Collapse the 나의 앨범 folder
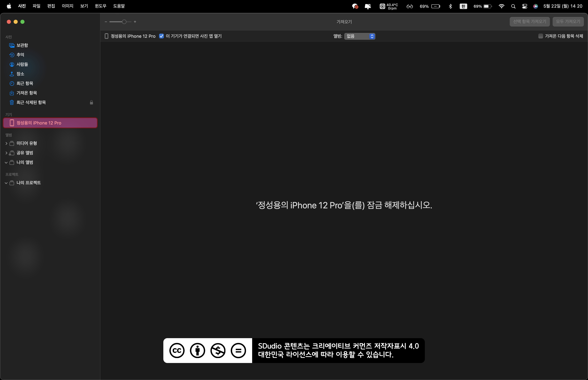Viewport: 588px width, 380px height. point(6,162)
